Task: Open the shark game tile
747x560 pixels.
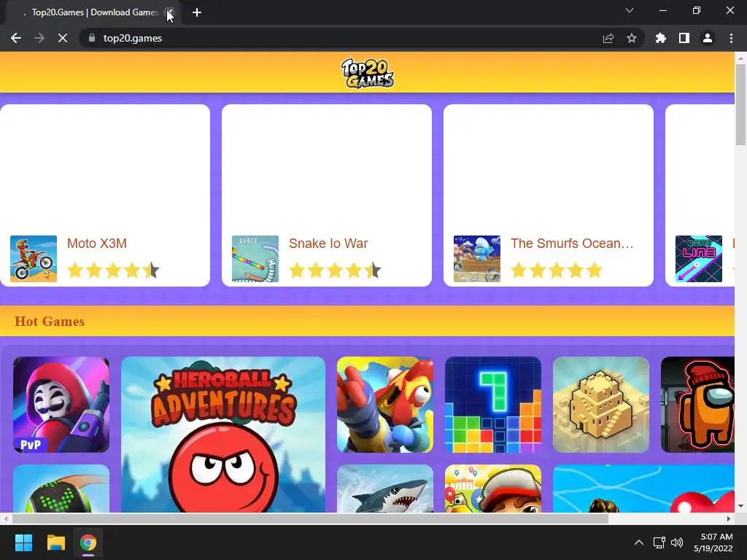Action: pyautogui.click(x=385, y=489)
